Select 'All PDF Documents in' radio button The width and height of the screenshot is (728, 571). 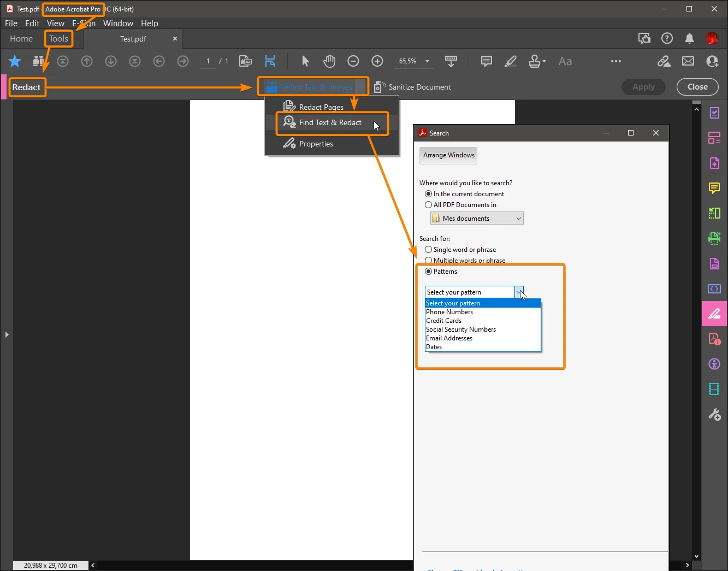pyautogui.click(x=428, y=205)
